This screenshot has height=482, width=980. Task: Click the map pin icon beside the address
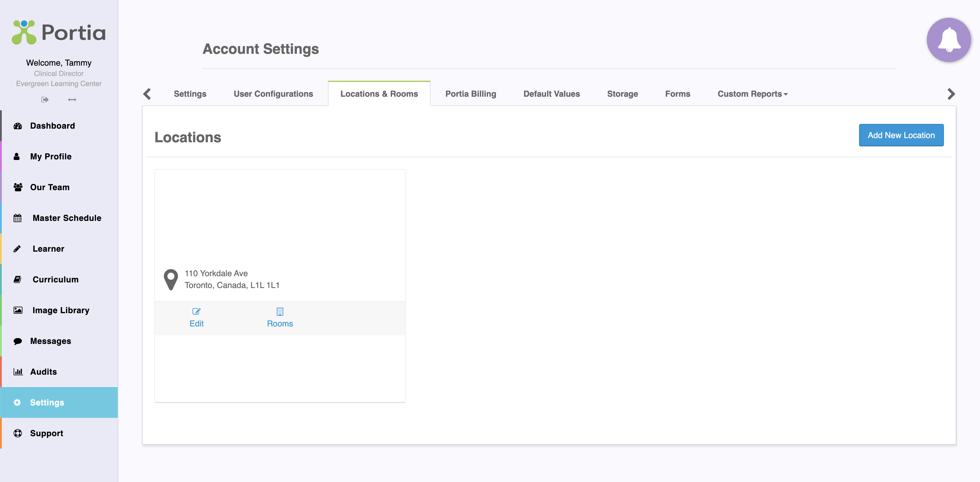(x=171, y=279)
